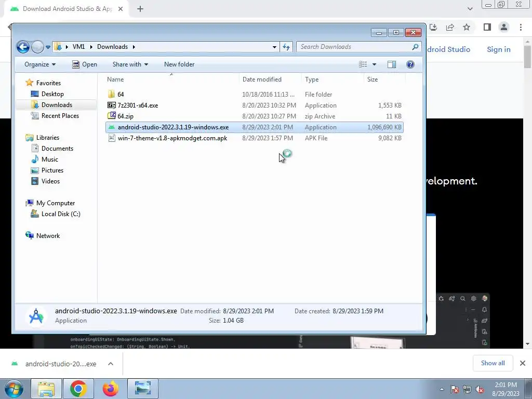
Task: Close the Chrome downloads shelf
Action: click(x=523, y=363)
